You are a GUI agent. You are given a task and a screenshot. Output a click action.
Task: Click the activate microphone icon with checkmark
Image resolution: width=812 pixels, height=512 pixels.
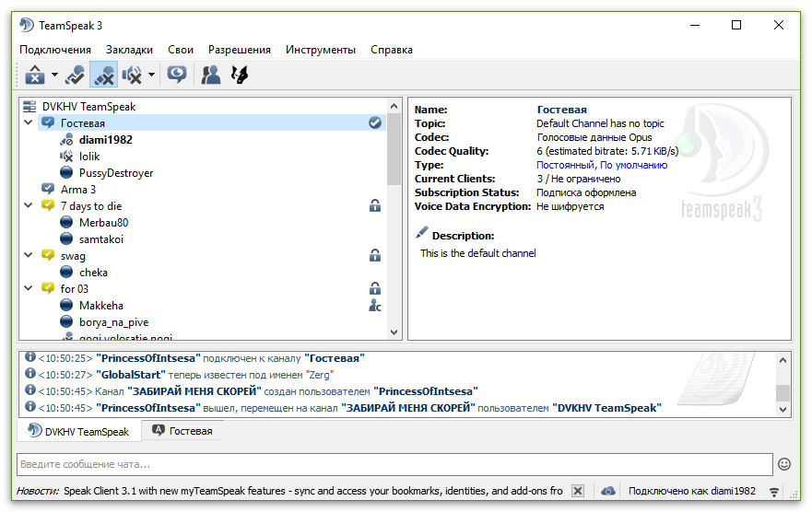pos(75,75)
